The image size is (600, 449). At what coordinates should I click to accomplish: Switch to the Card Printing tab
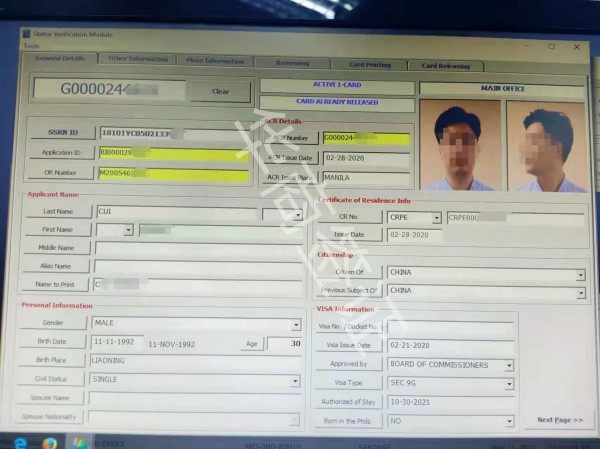[370, 64]
